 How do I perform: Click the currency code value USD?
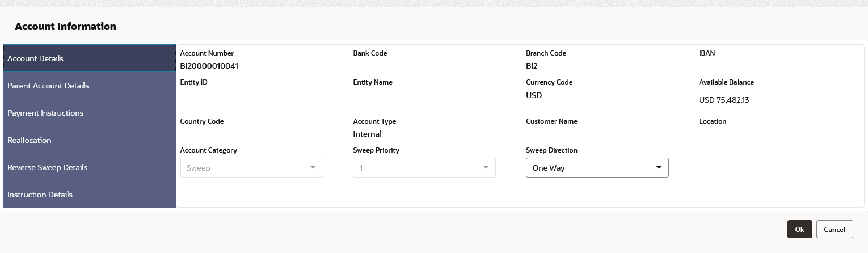(x=534, y=95)
